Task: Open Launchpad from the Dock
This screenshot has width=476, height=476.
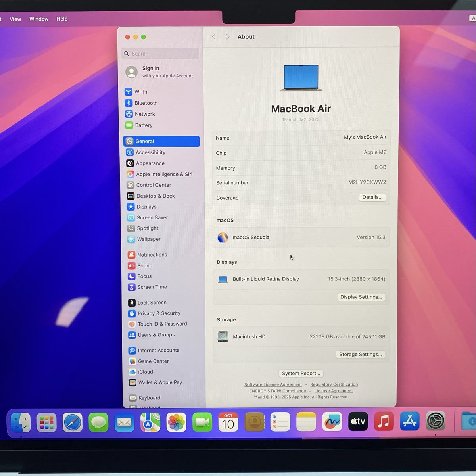Action: [x=47, y=422]
